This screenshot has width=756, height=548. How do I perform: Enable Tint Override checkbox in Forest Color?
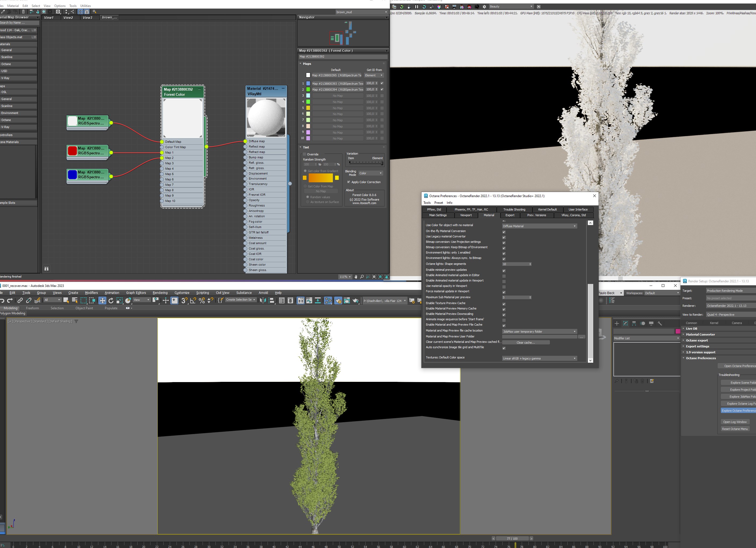(x=304, y=154)
